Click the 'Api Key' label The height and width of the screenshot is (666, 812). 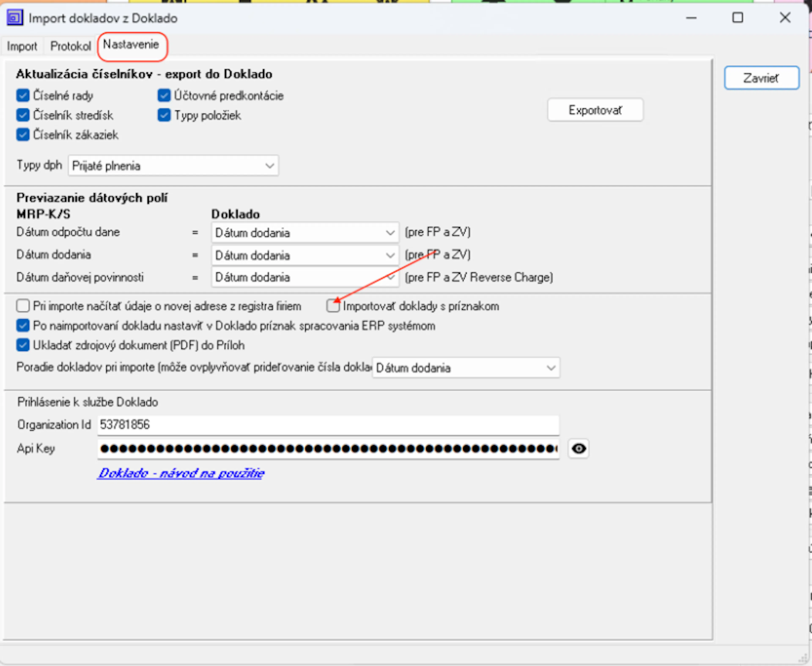(36, 448)
